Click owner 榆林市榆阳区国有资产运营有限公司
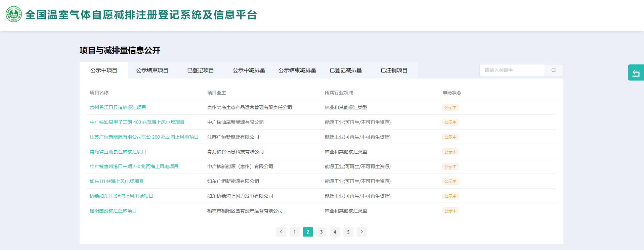The width and height of the screenshot is (644, 250). (x=245, y=211)
